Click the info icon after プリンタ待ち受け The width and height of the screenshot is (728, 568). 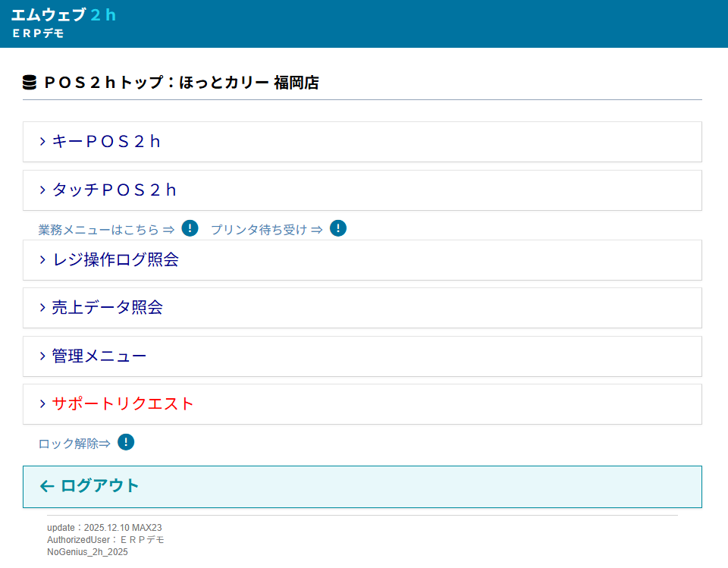point(338,228)
